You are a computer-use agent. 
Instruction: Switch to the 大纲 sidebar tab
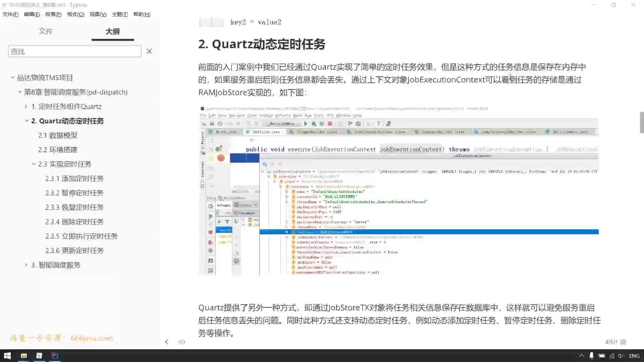(x=113, y=32)
